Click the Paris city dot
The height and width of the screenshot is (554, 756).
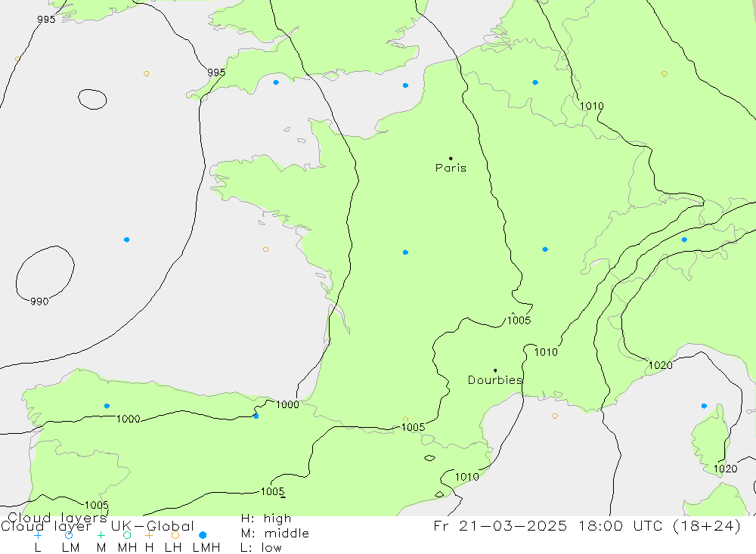point(451,158)
